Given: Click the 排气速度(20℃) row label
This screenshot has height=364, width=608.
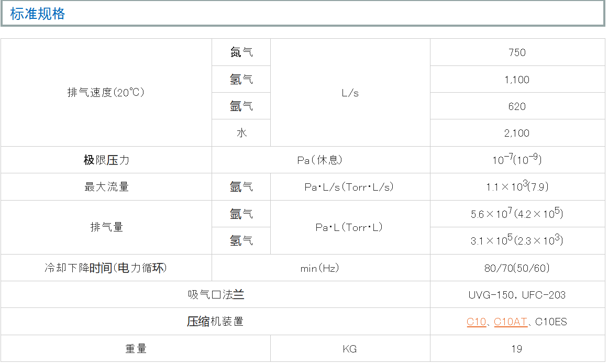Looking at the screenshot, I should (x=106, y=93).
